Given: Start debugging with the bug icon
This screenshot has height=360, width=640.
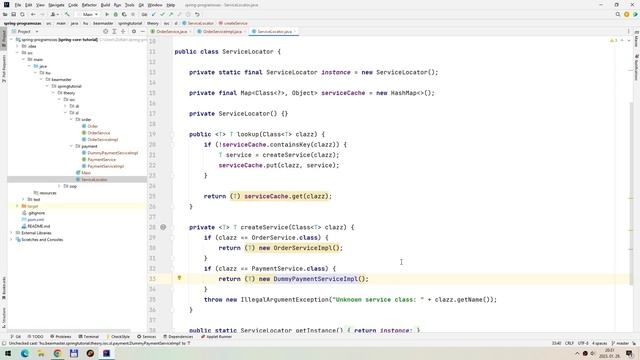Looking at the screenshot, I should click(x=116, y=14).
